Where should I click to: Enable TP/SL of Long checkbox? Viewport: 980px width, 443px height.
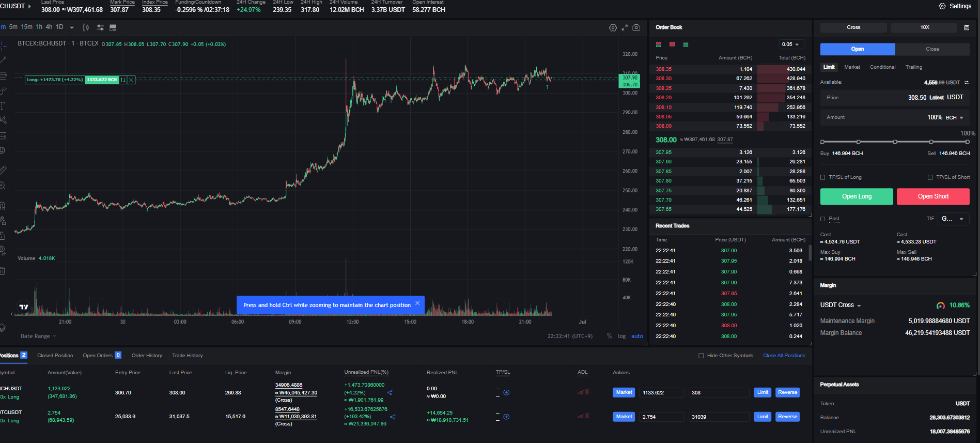823,177
